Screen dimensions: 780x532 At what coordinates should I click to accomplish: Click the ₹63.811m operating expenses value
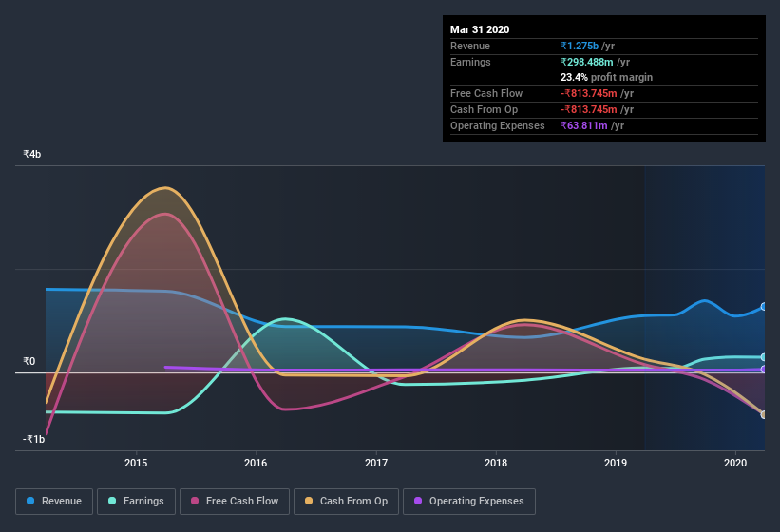pos(584,125)
